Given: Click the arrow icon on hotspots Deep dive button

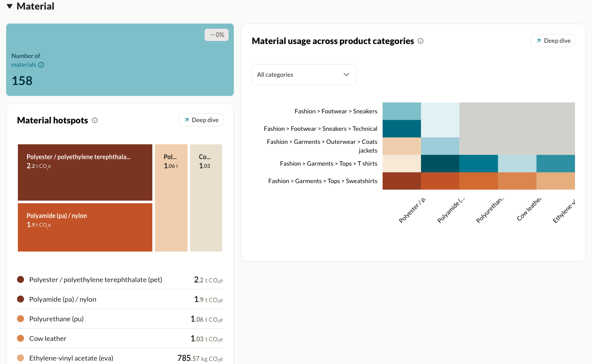Looking at the screenshot, I should click(x=186, y=119).
